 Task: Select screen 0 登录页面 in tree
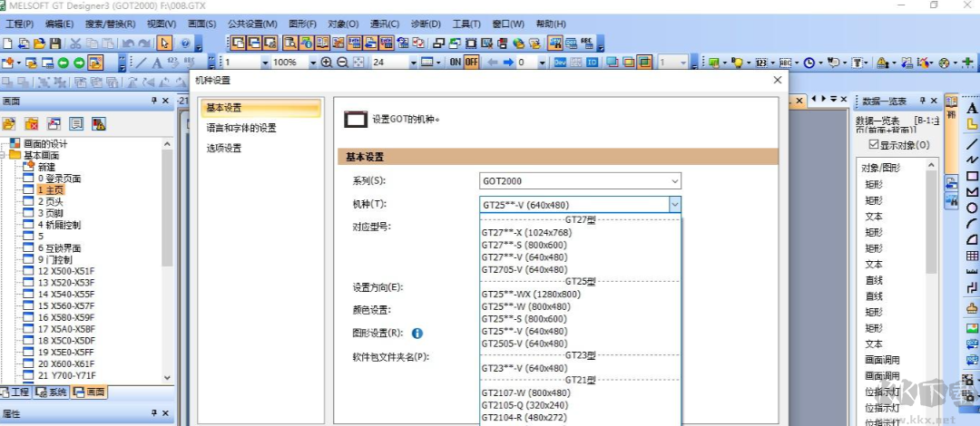point(59,179)
